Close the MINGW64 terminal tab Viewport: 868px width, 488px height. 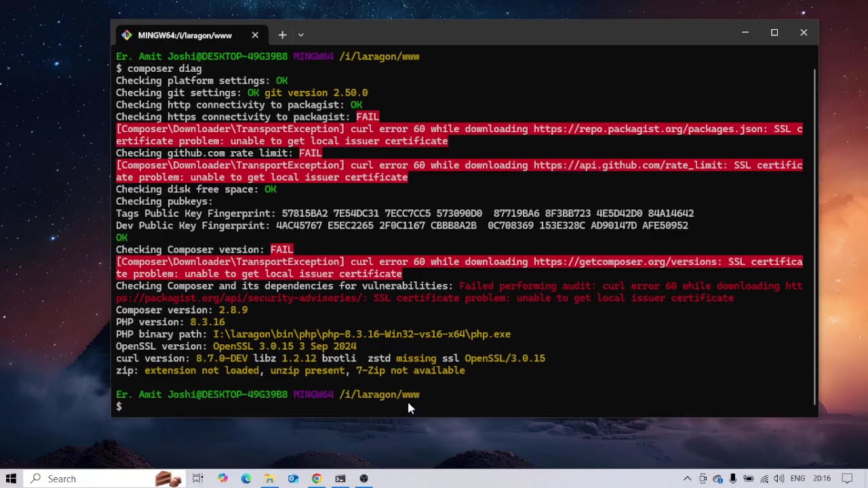point(255,35)
